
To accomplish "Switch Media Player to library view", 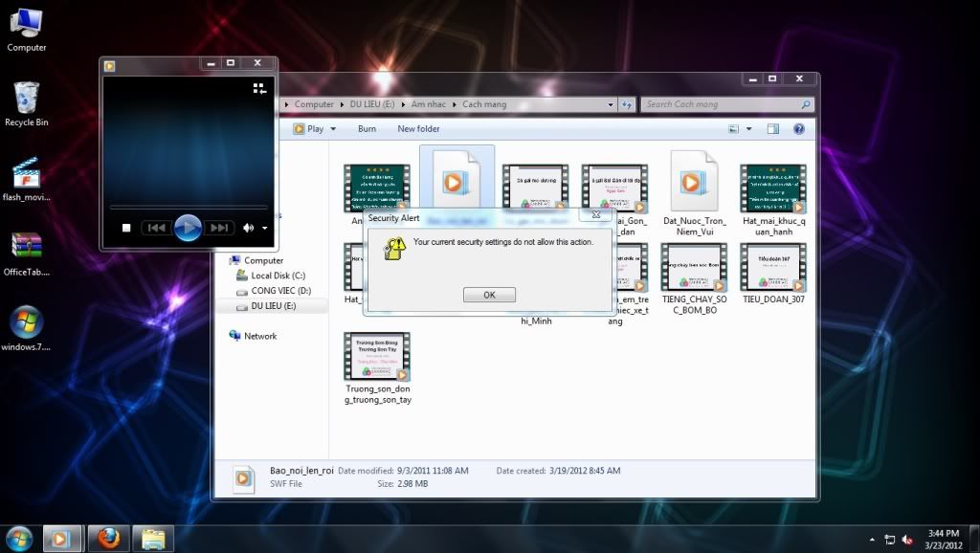I will (x=259, y=88).
